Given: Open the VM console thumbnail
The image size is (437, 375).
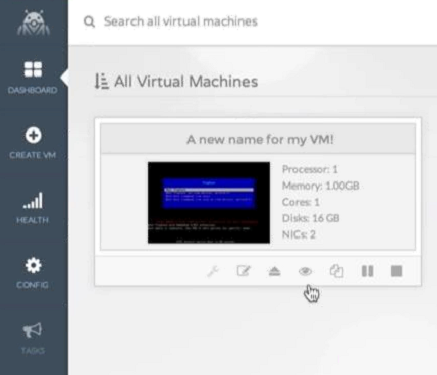Looking at the screenshot, I should point(209,203).
